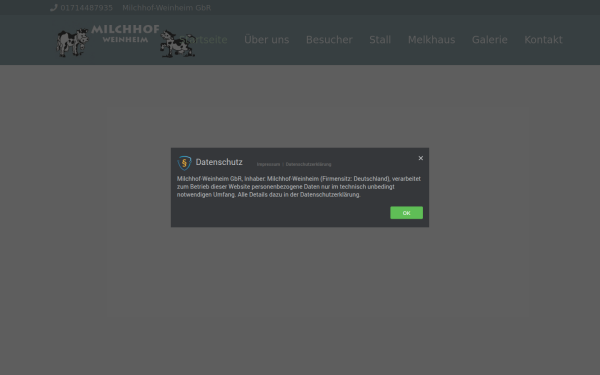Click the right dancing cow illustration
The height and width of the screenshot is (375, 600).
tap(178, 44)
